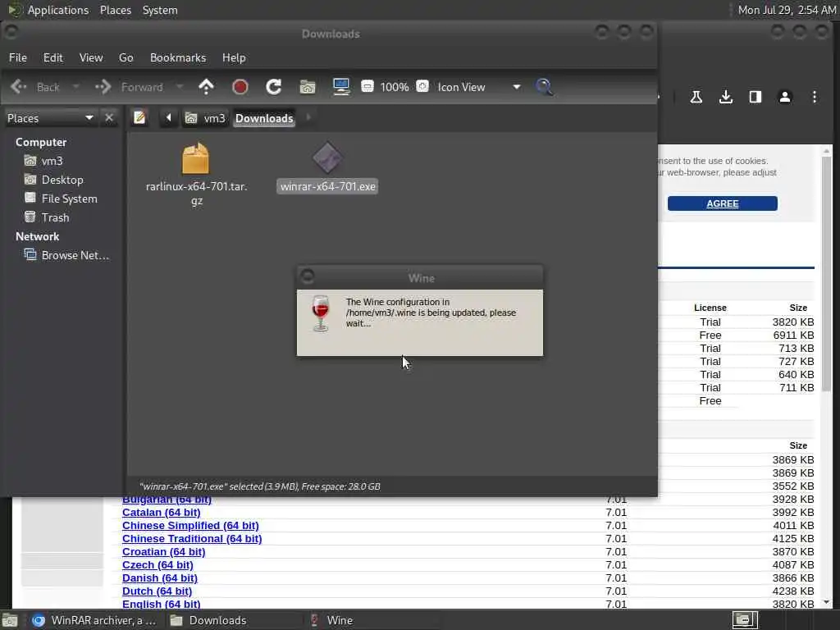Open Croatian (64 bit) download link
Screen dimensions: 840x630
tap(163, 552)
